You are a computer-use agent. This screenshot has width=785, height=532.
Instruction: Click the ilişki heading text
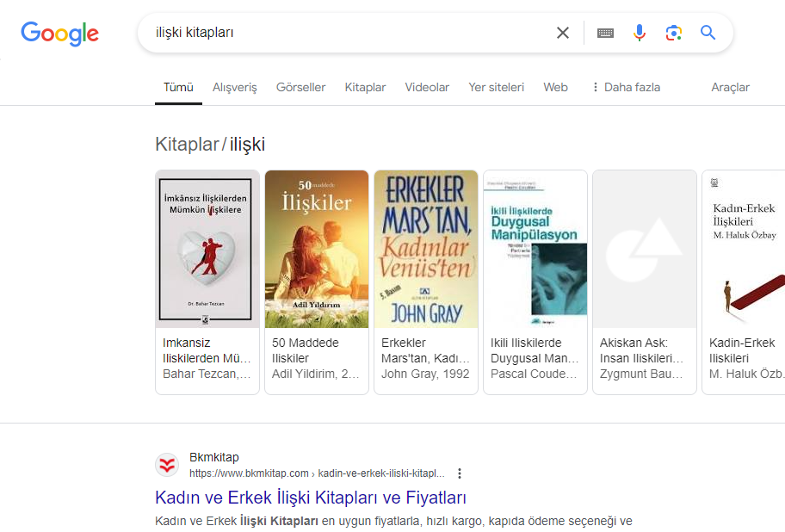click(247, 144)
